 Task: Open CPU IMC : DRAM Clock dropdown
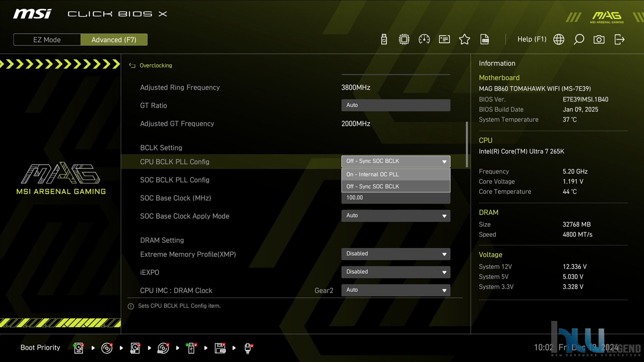point(396,290)
